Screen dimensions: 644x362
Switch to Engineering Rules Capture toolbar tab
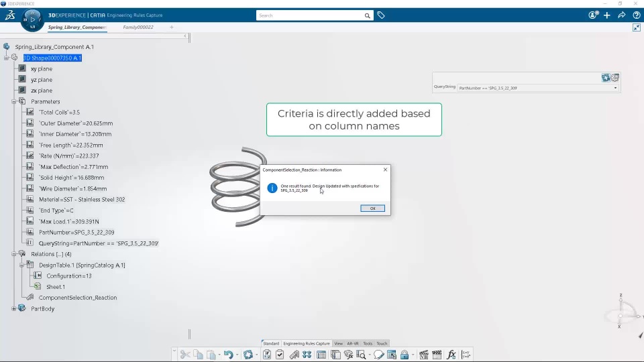coord(307,343)
